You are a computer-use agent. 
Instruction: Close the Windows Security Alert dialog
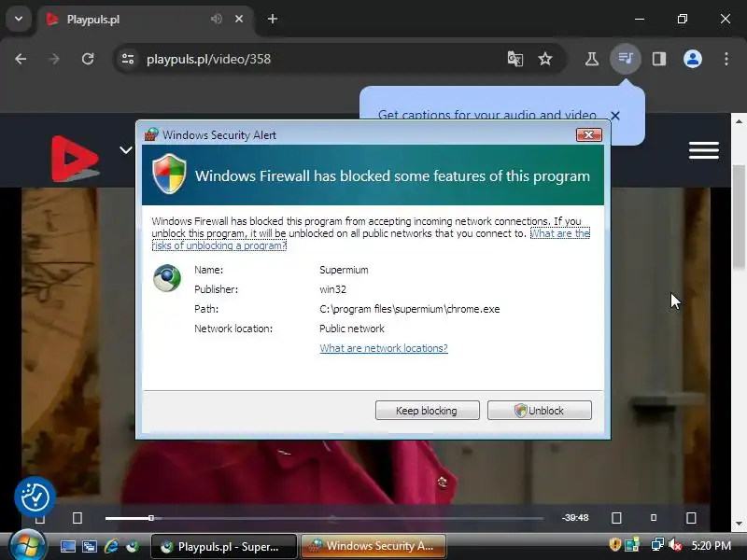click(x=589, y=134)
